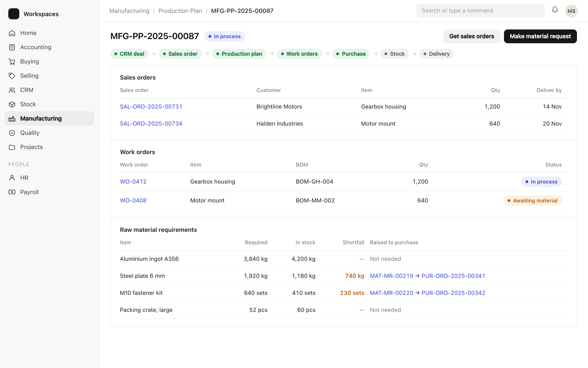The width and height of the screenshot is (588, 368).
Task: Select the CRM deal stage pill
Action: [129, 54]
